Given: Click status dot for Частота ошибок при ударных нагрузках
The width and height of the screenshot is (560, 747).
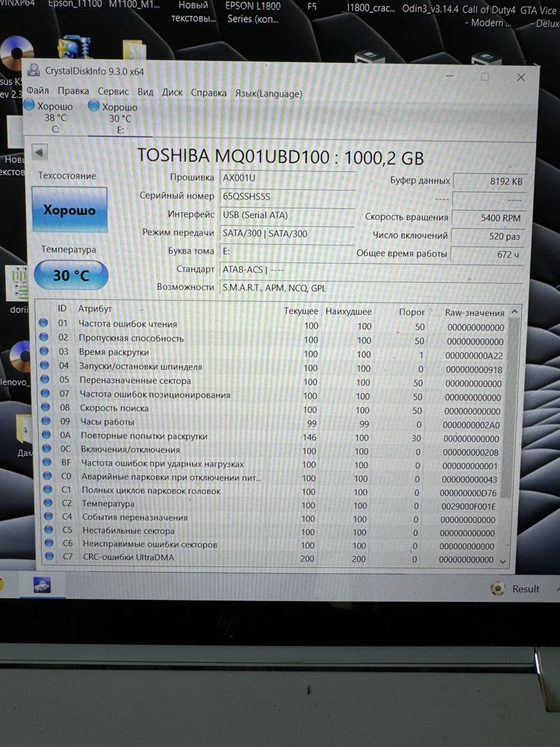Looking at the screenshot, I should pyautogui.click(x=47, y=462).
